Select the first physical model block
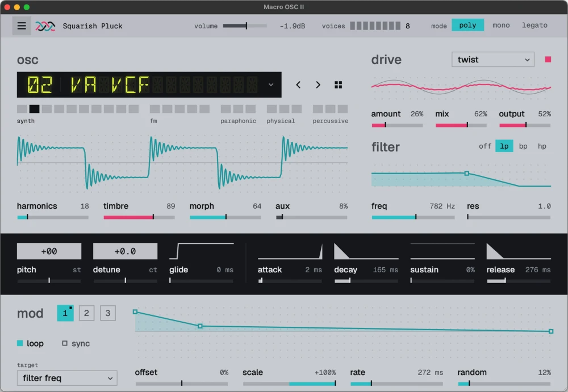Viewport: 568px width, 392px height. point(272,108)
